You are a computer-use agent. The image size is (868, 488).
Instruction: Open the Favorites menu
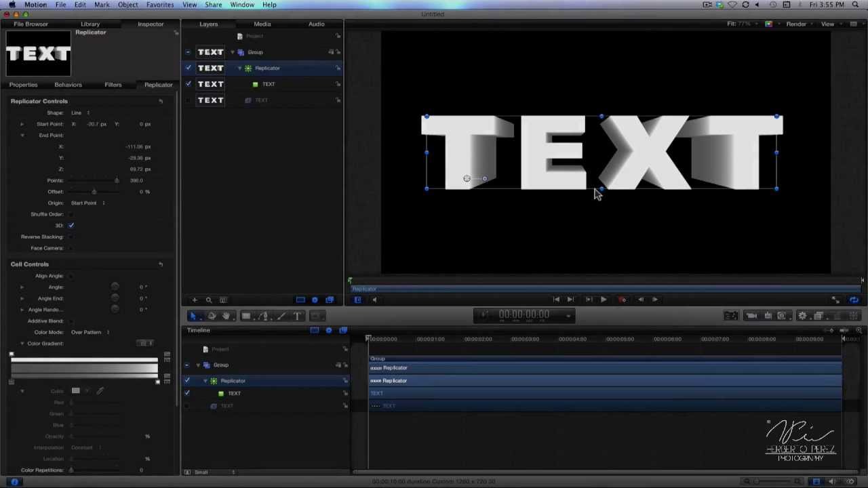(160, 5)
